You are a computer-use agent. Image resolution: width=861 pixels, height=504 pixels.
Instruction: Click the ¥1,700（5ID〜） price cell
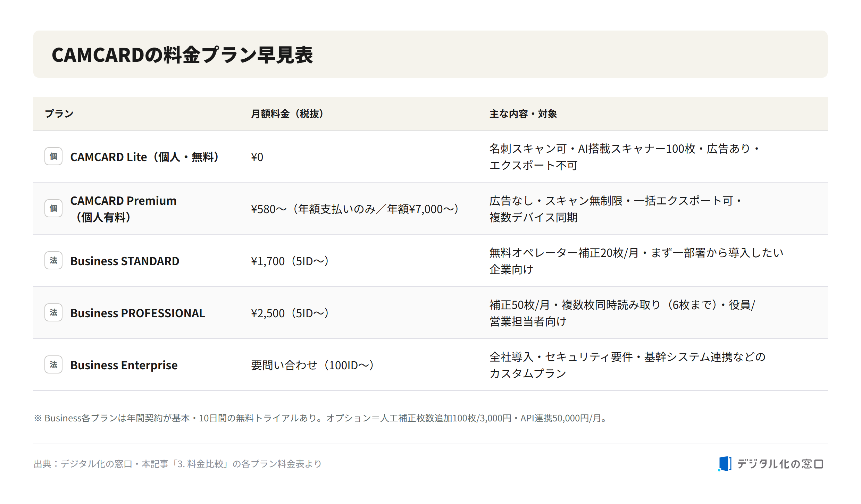tap(290, 261)
